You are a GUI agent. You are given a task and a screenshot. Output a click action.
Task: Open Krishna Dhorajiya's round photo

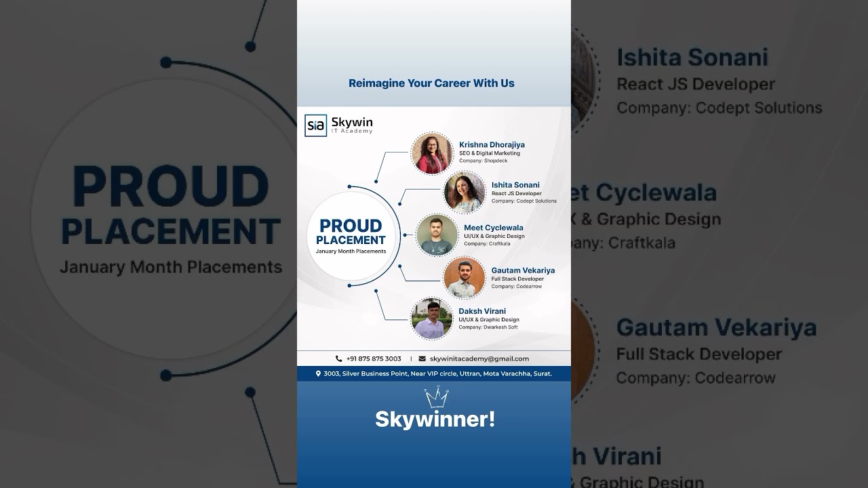point(432,153)
